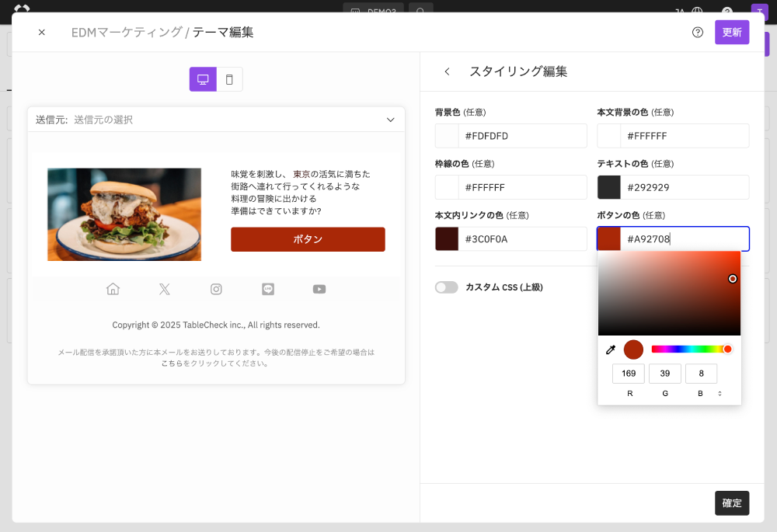The width and height of the screenshot is (777, 532).
Task: Click the hue slider bar
Action: tap(692, 349)
